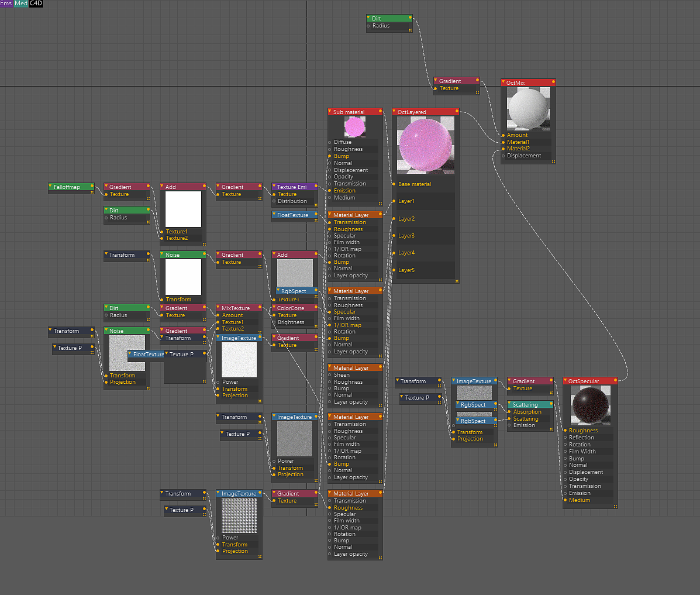700x595 pixels.
Task: Click the Layer1 input port on OctLayered
Action: (394, 201)
